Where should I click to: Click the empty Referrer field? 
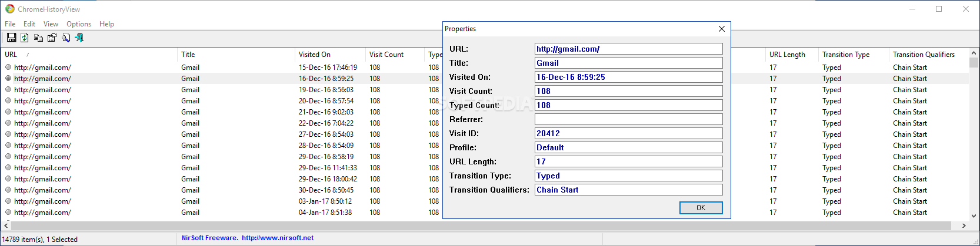coord(628,119)
